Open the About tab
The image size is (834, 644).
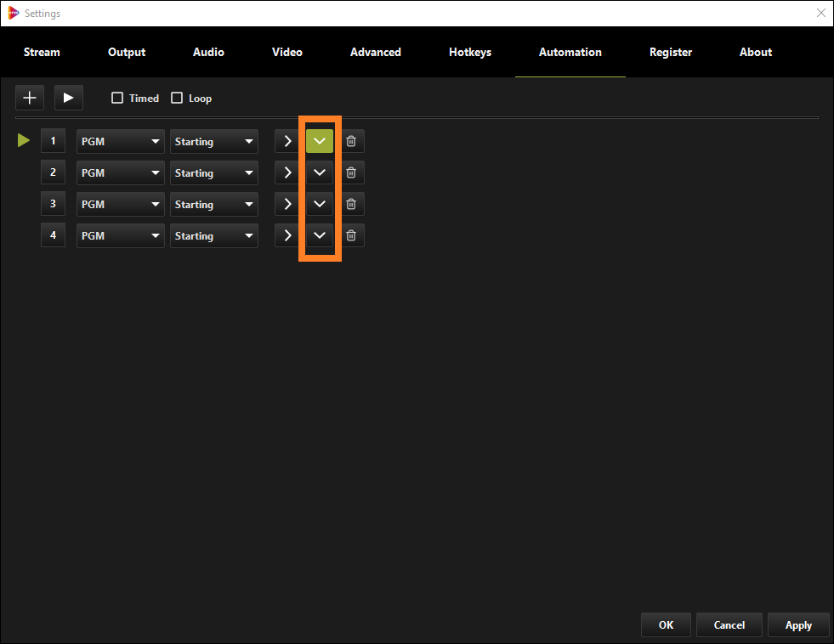(756, 52)
